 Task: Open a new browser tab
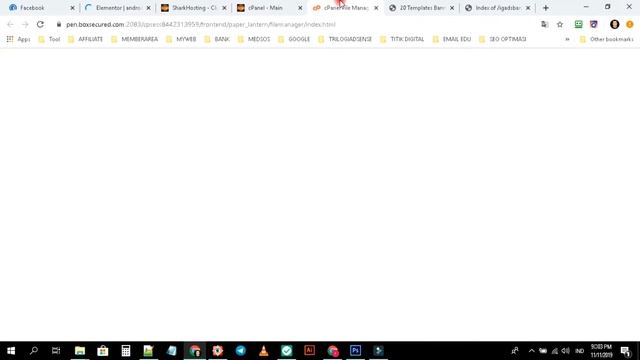click(x=546, y=8)
